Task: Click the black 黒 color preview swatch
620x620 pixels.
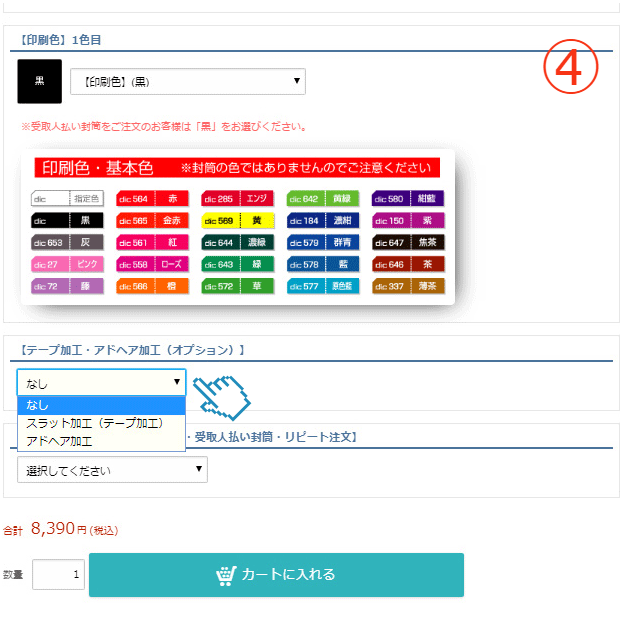Action: tap(40, 81)
